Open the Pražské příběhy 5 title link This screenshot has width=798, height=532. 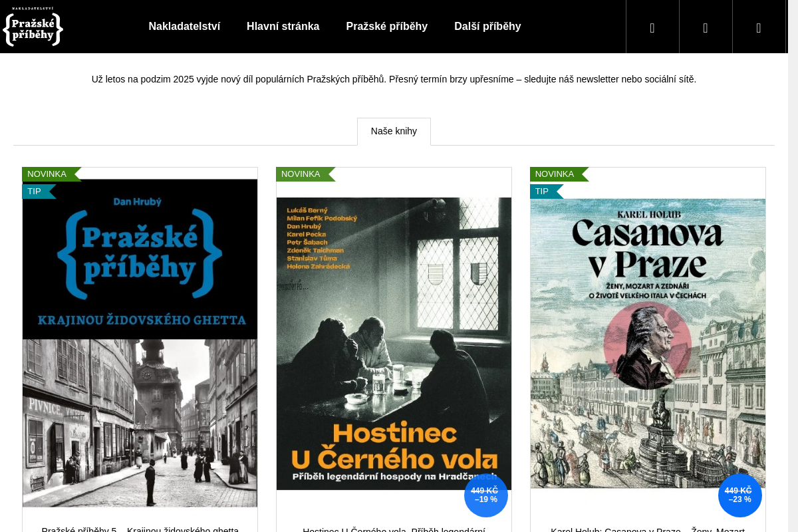pyautogui.click(x=140, y=529)
